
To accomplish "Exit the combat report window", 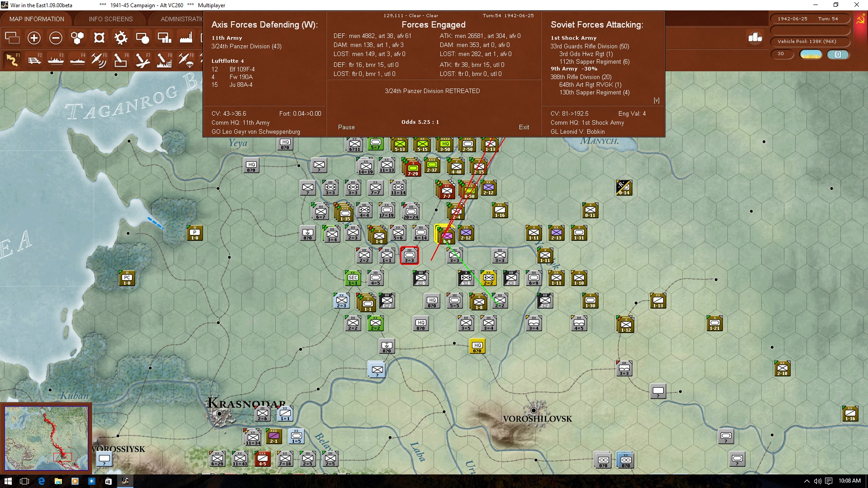I will 524,127.
